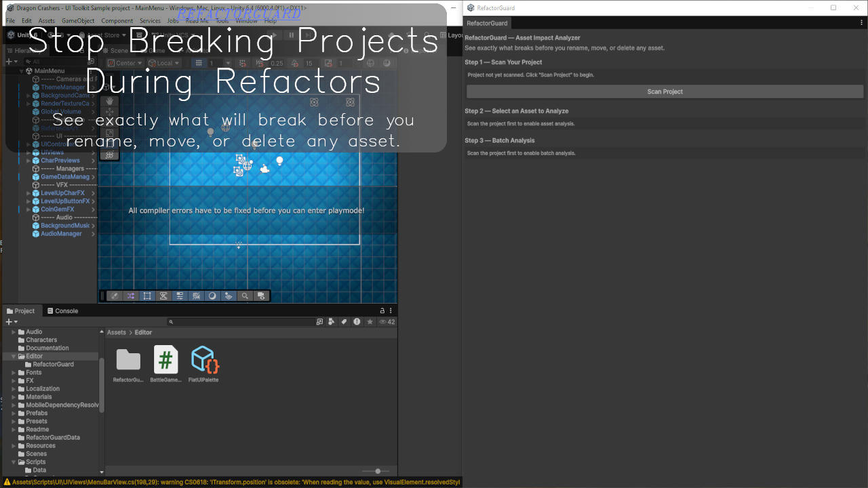Open the scene camera settings icon in the bottom Scene toolbar
Image resolution: width=868 pixels, height=488 pixels.
pyautogui.click(x=261, y=296)
